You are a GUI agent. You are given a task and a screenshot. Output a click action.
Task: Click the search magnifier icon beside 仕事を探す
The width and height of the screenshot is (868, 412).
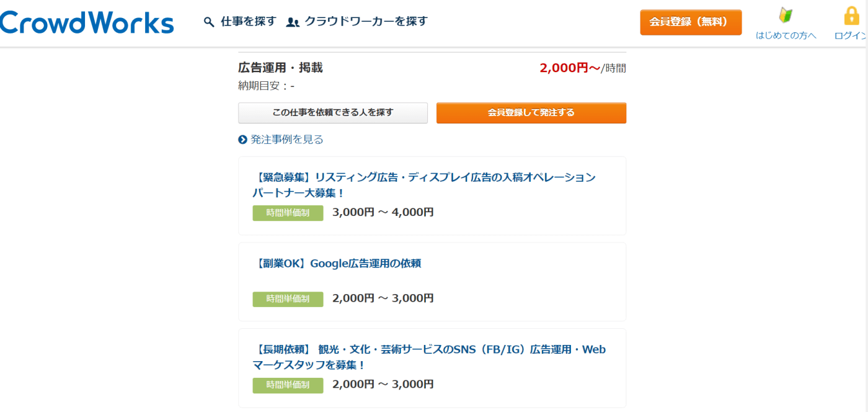pyautogui.click(x=208, y=20)
